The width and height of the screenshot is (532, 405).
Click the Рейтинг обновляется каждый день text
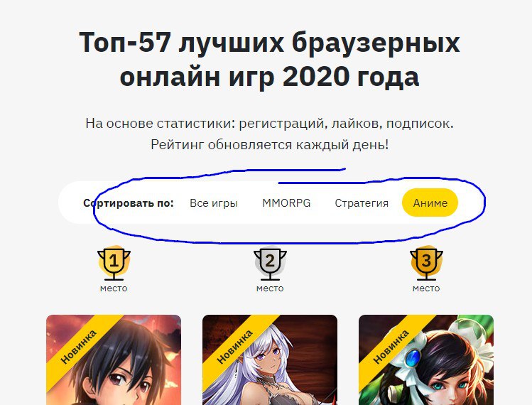click(x=270, y=145)
